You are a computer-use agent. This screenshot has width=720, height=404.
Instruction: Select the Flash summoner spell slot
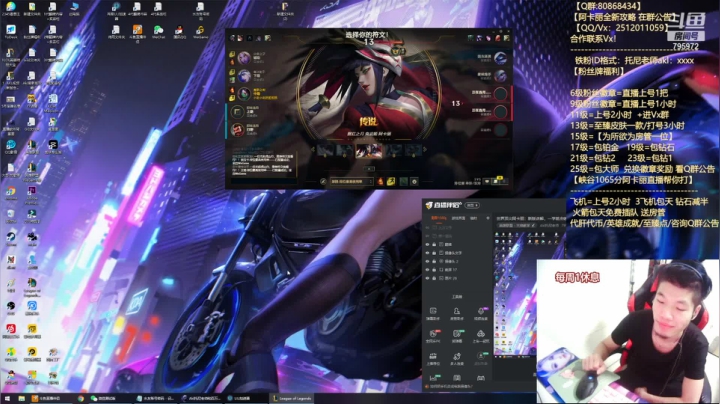[x=391, y=182]
